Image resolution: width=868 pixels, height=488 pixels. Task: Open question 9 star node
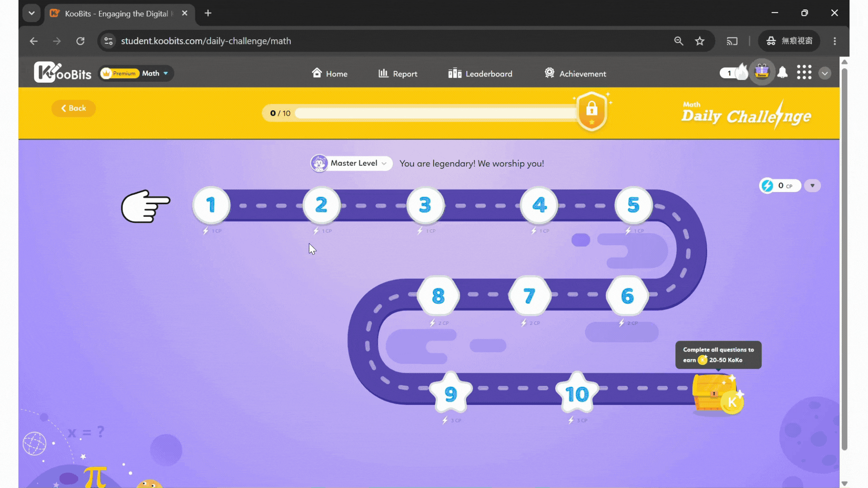pos(451,394)
